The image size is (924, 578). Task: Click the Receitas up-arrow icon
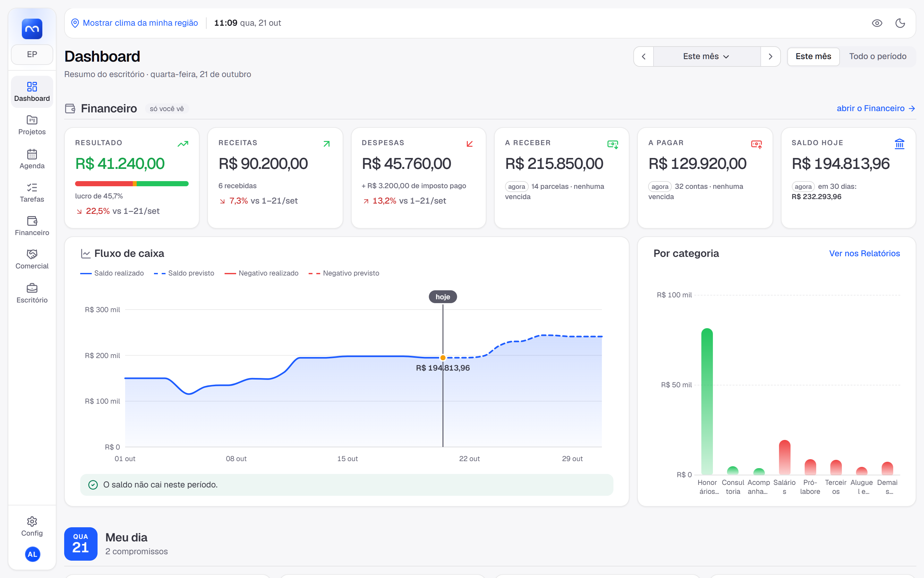pyautogui.click(x=327, y=144)
